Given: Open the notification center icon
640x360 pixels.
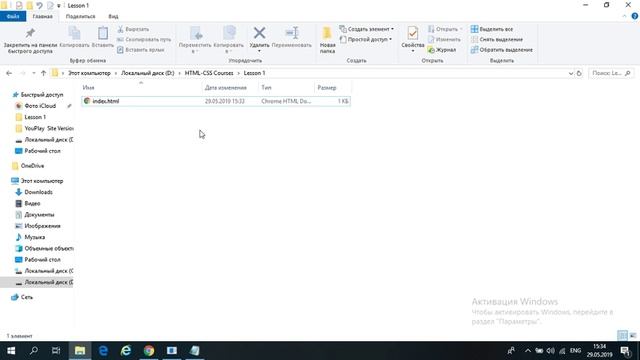Looking at the screenshot, I should 624,351.
